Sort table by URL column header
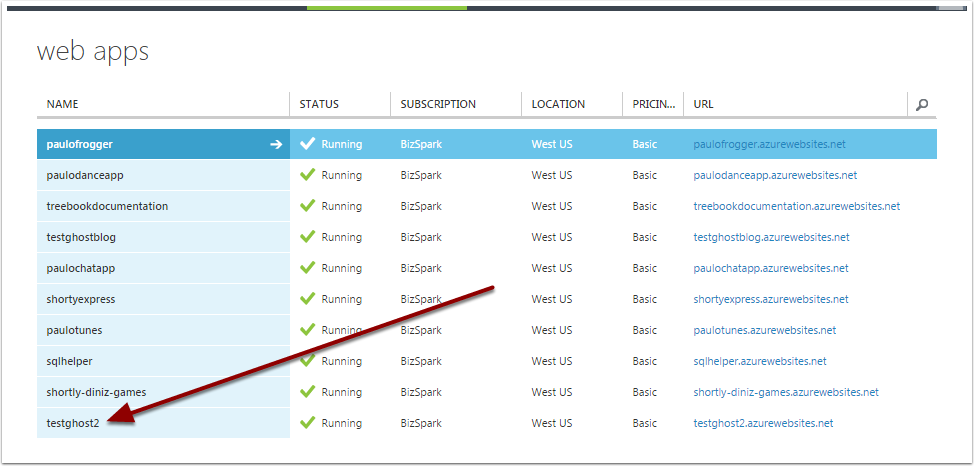 [703, 104]
